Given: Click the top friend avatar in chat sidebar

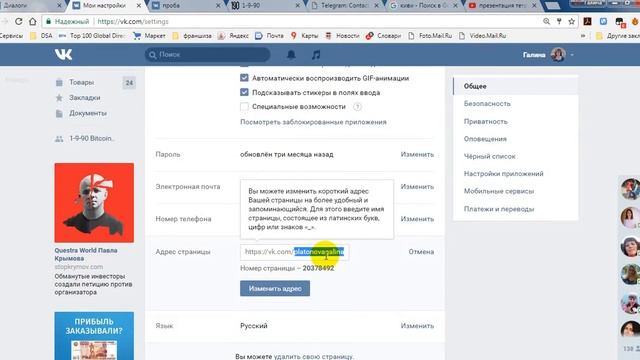Looking at the screenshot, I should 630,189.
